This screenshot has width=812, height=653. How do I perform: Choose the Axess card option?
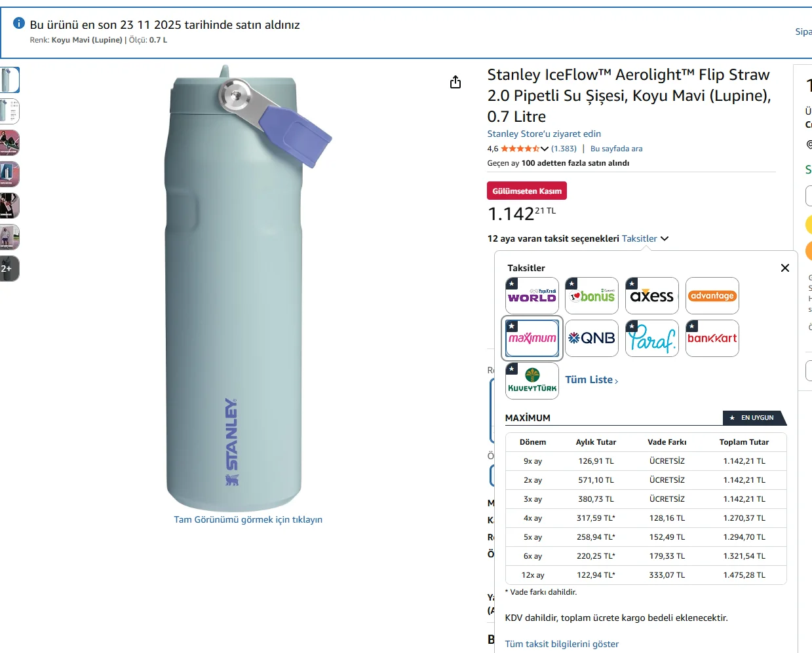[x=652, y=296]
